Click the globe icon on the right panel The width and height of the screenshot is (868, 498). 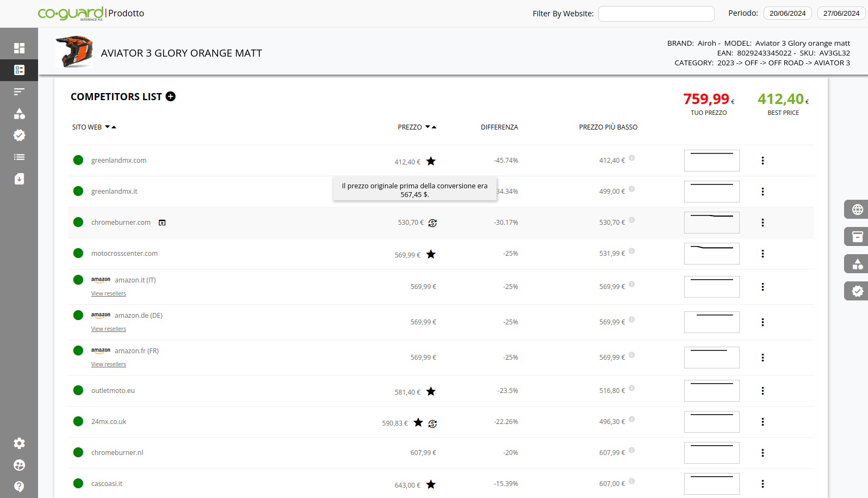point(857,210)
